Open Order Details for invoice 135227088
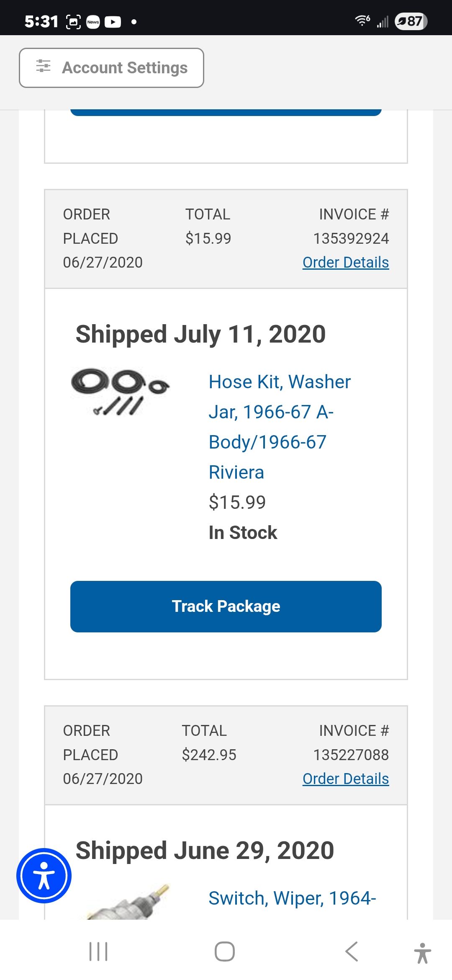The width and height of the screenshot is (452, 980). pos(346,779)
